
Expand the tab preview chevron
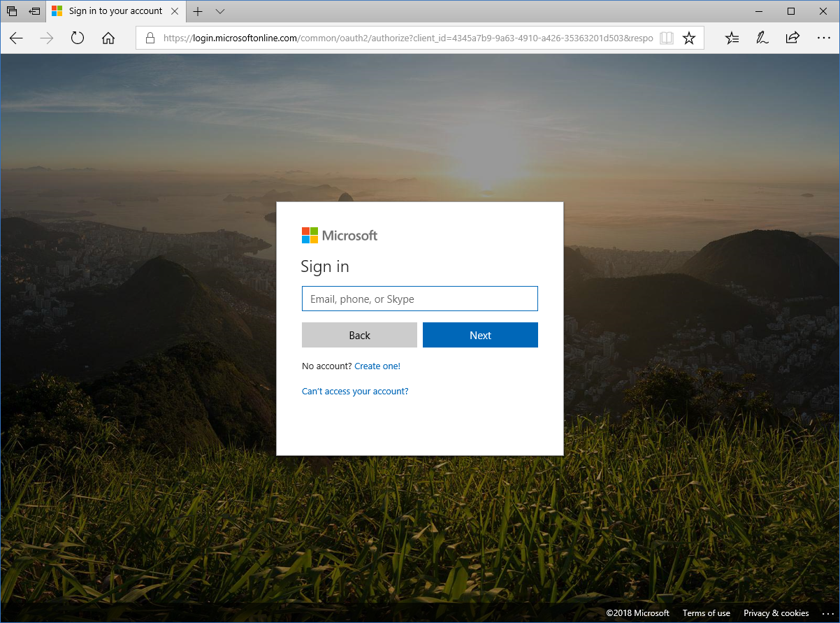(x=220, y=11)
